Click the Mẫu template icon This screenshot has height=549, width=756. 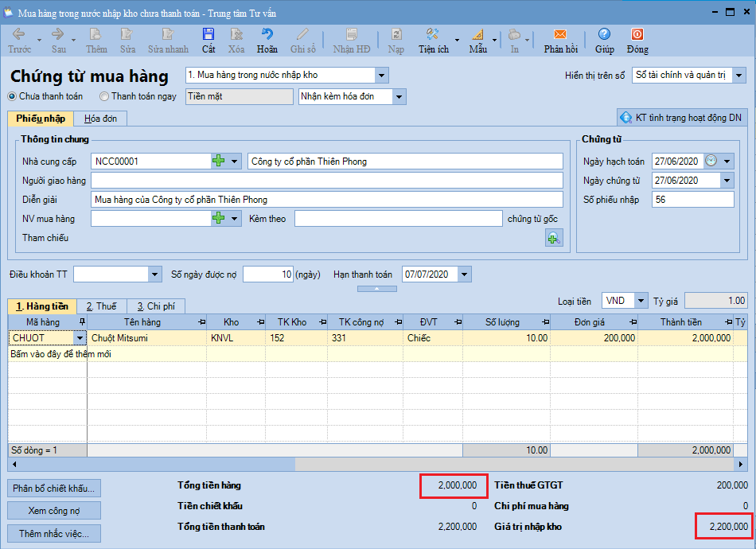(x=477, y=34)
